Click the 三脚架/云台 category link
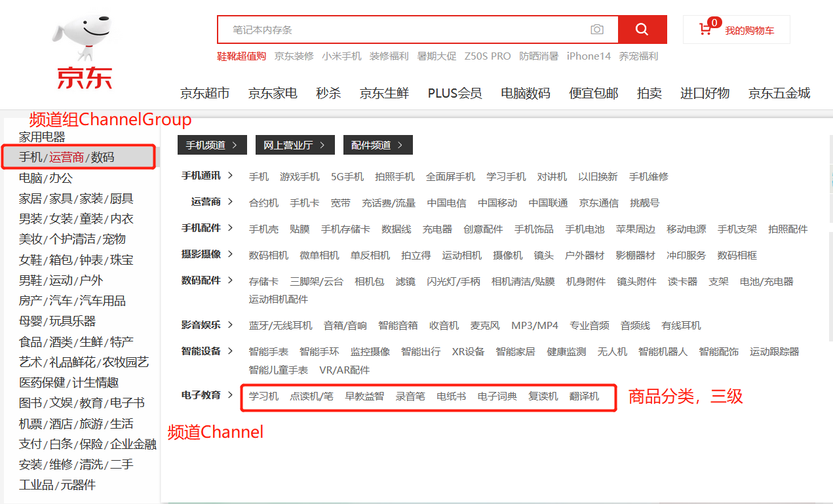The width and height of the screenshot is (833, 504). point(317,282)
